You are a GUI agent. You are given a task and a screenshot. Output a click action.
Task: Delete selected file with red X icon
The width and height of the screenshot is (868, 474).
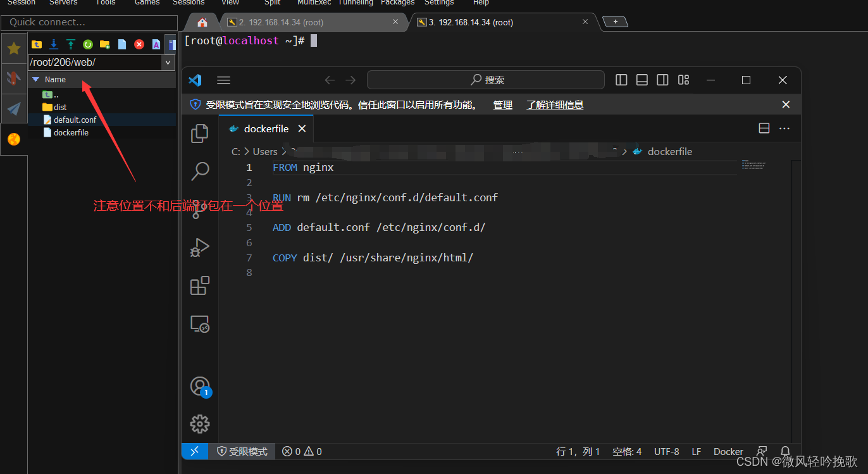[139, 44]
